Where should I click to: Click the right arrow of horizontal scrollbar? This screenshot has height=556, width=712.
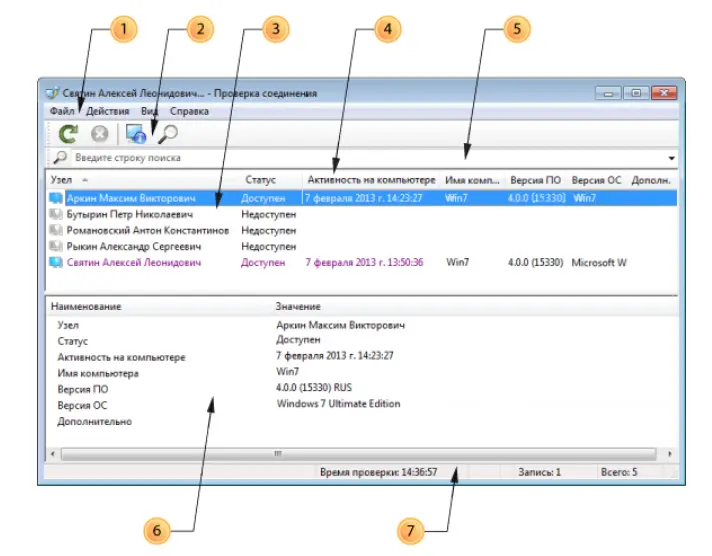pos(669,453)
